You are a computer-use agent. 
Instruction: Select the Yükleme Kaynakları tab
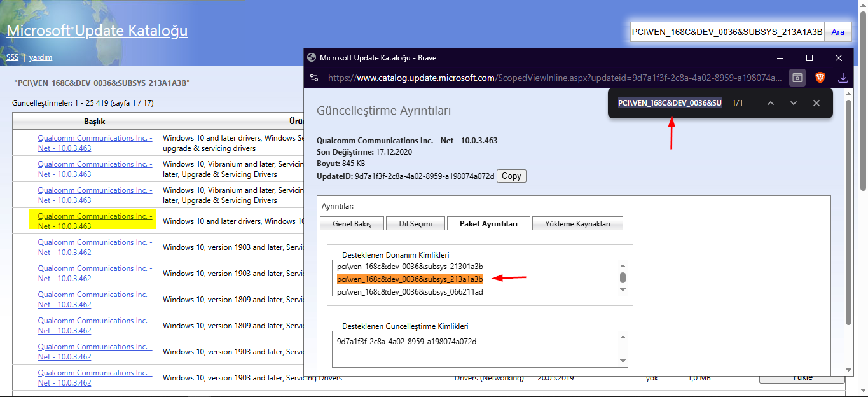point(577,224)
